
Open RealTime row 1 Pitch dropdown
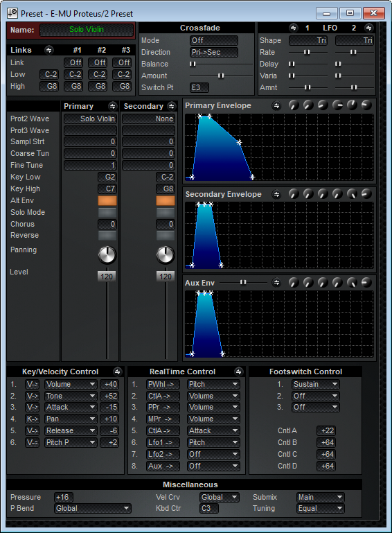click(213, 384)
